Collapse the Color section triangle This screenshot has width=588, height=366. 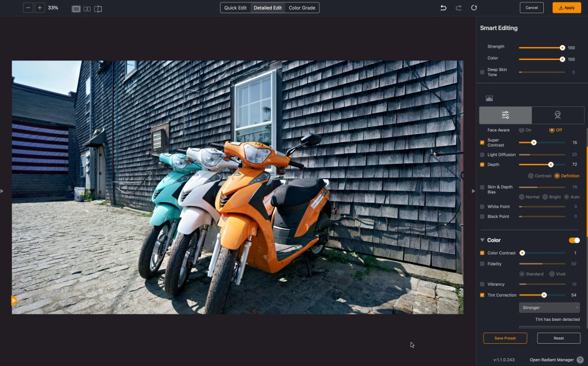[483, 240]
